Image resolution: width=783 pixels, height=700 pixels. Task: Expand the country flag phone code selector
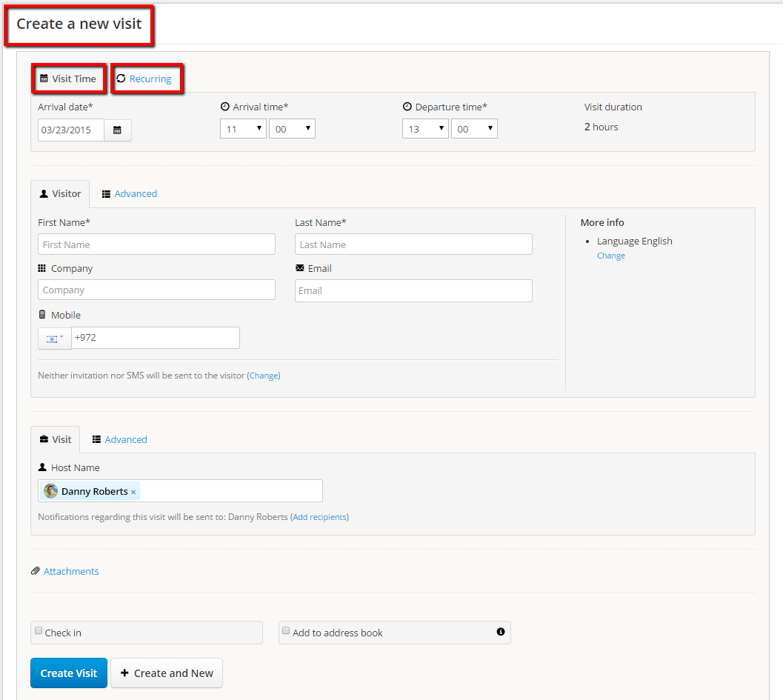(55, 338)
